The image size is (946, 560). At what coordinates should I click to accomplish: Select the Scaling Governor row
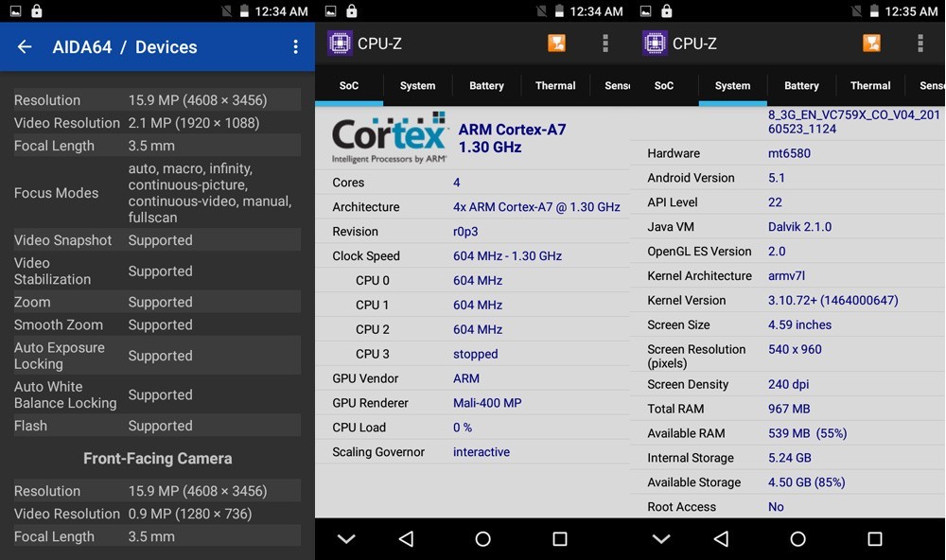(x=472, y=452)
